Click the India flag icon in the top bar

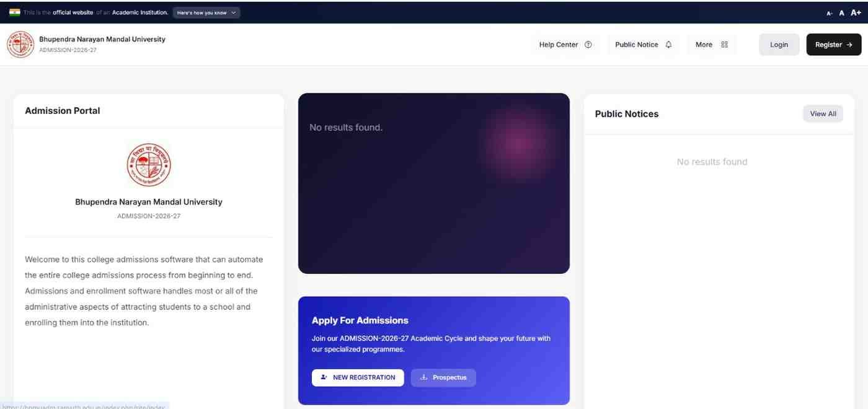pos(15,12)
